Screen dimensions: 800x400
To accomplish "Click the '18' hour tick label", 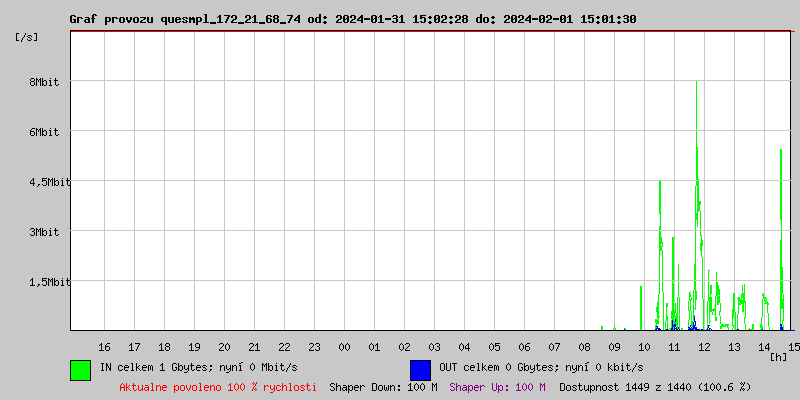I will point(164,347).
